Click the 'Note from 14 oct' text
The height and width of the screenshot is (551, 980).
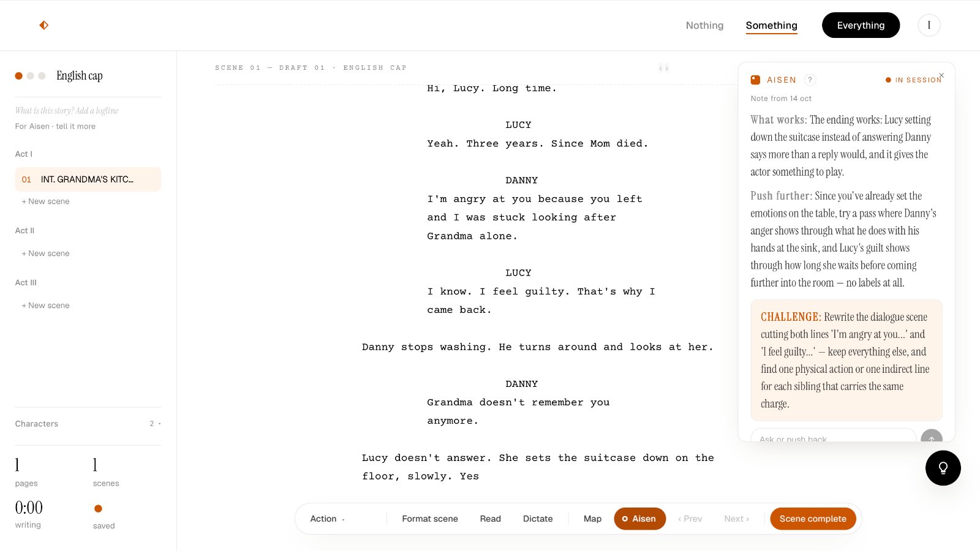tap(781, 99)
